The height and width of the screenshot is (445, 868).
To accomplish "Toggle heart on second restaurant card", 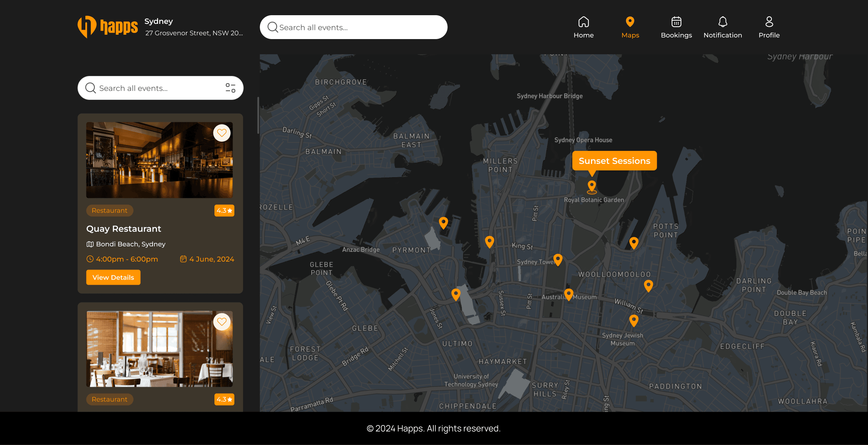I will 222,322.
